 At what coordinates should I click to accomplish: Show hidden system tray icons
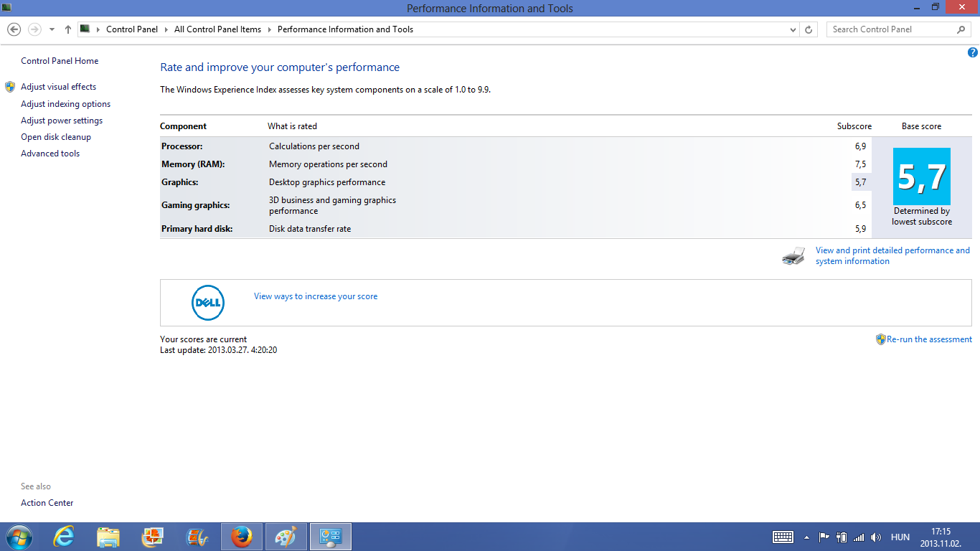click(x=806, y=537)
